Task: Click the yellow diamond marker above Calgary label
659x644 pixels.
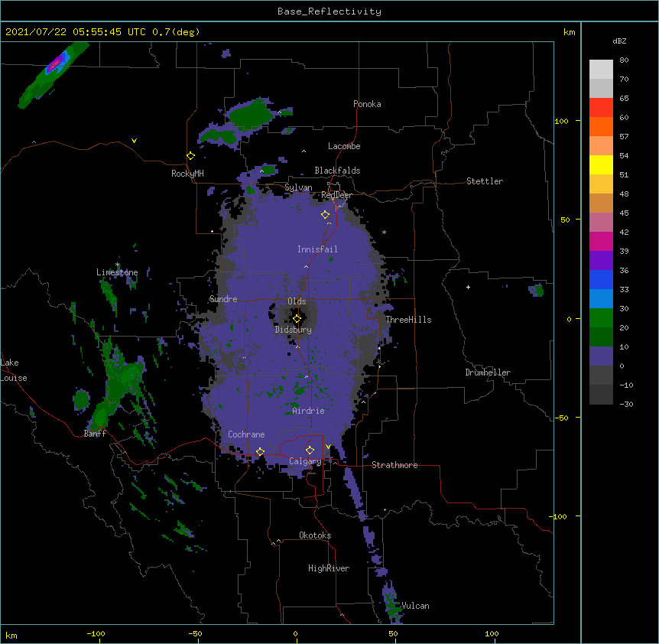Action: 310,450
